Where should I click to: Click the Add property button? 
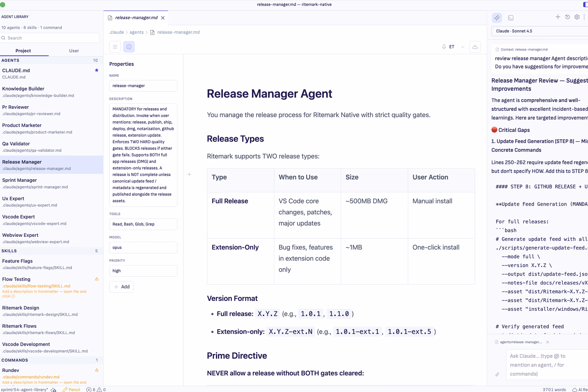122,287
